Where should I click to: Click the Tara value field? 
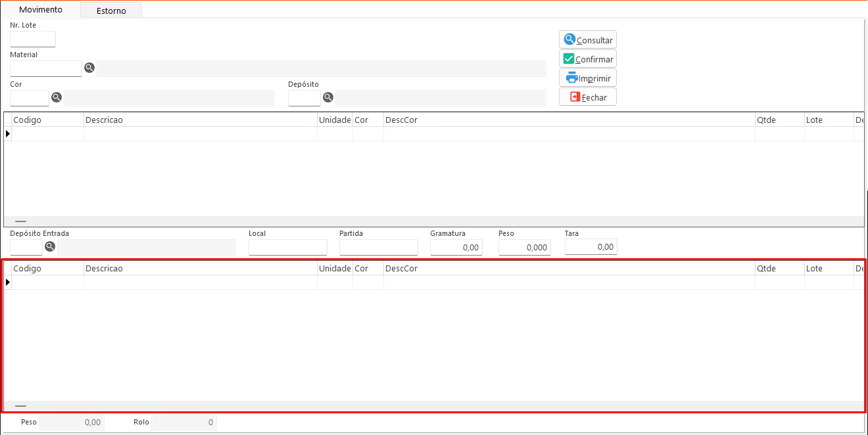point(591,247)
